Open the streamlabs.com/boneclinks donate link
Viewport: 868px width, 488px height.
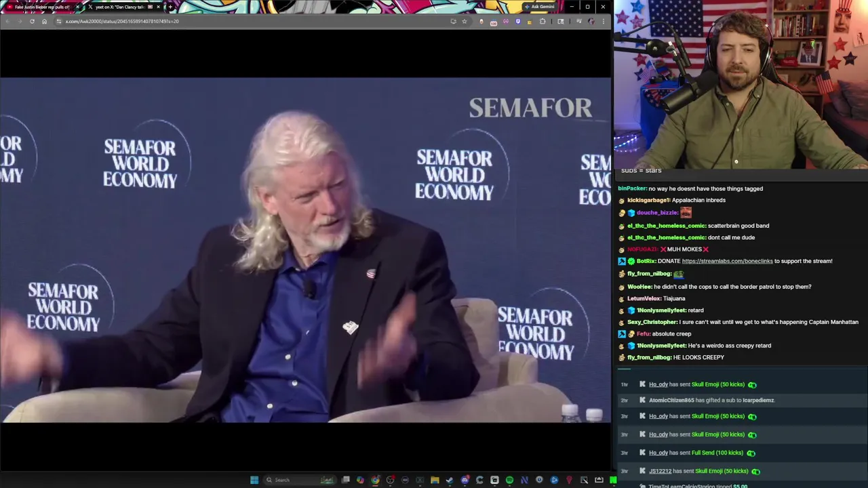(x=727, y=261)
